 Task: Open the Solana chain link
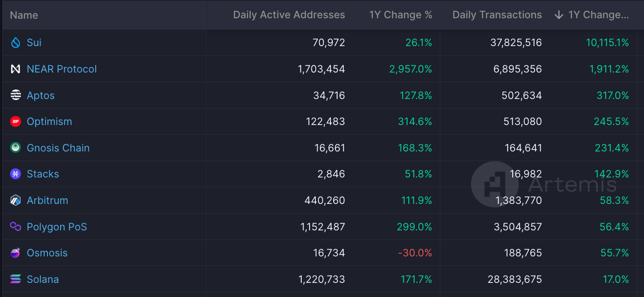(x=43, y=279)
